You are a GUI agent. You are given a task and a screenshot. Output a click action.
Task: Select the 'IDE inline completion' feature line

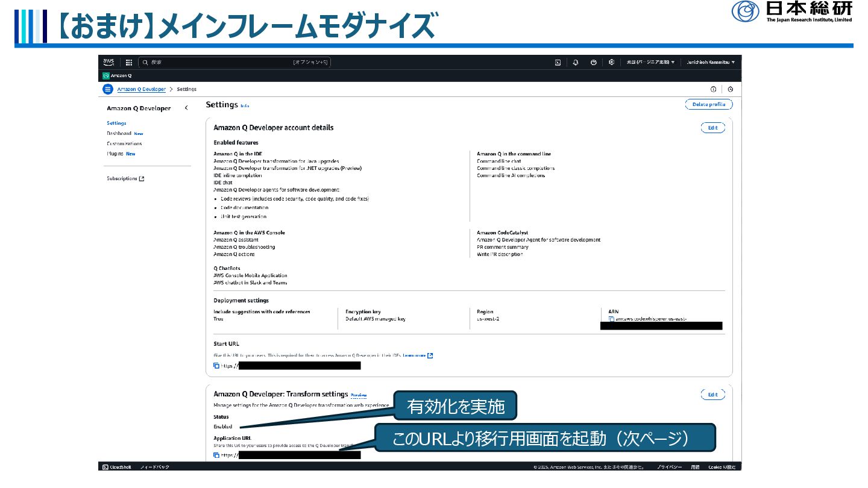[x=237, y=175]
